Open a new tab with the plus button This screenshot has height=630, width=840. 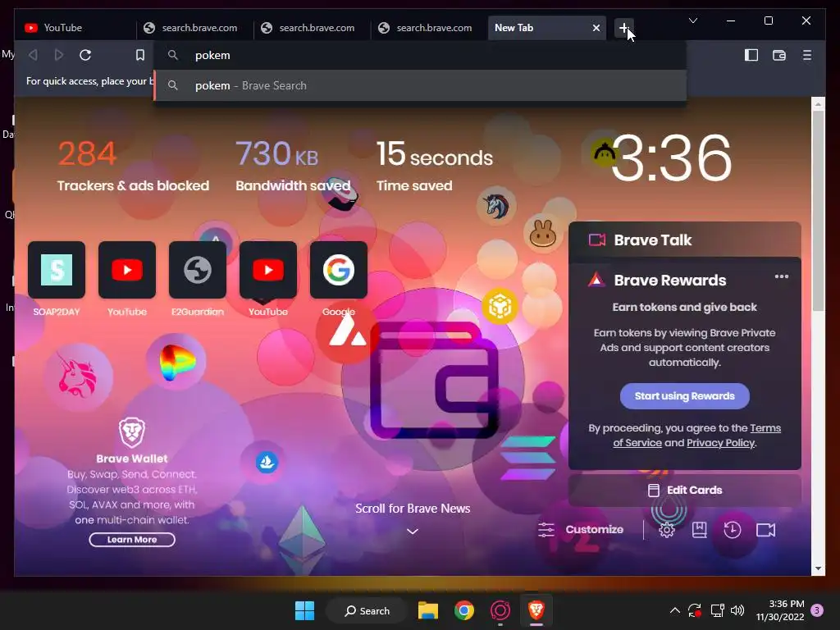tap(623, 28)
